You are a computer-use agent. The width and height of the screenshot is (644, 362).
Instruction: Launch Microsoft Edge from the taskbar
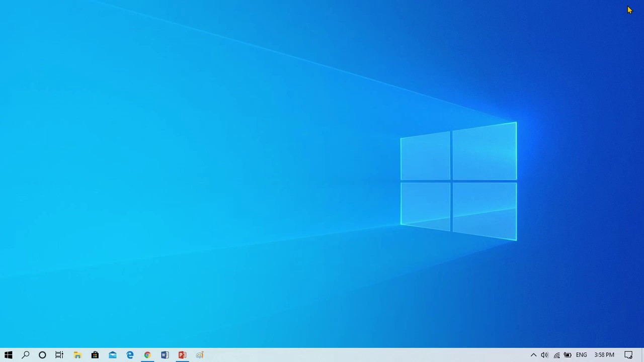click(130, 355)
